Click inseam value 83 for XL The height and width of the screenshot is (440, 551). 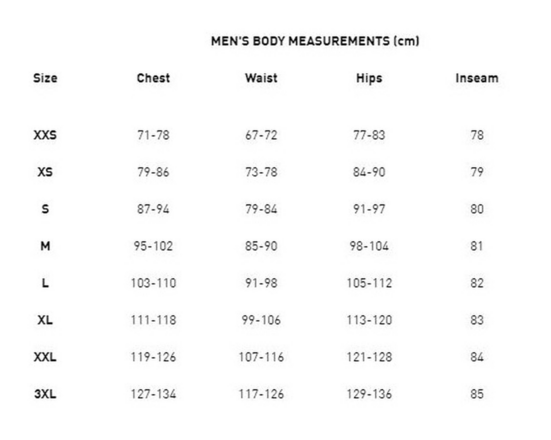pyautogui.click(x=477, y=320)
